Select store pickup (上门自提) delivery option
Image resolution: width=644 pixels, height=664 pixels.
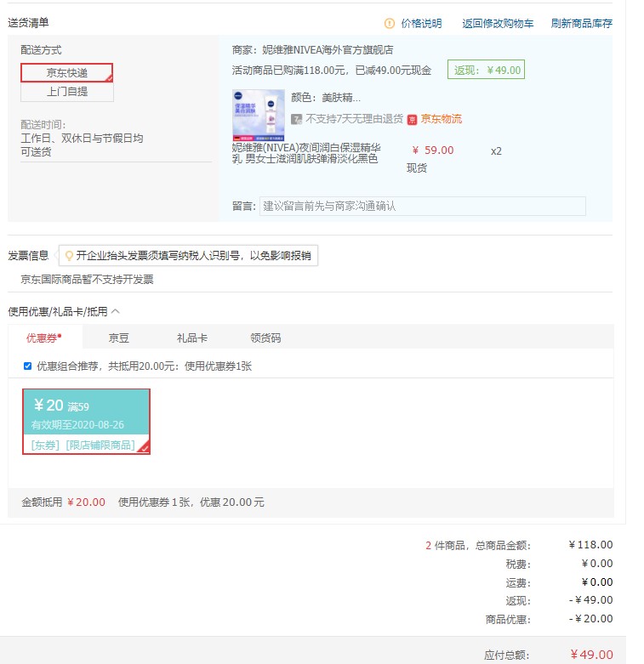point(67,92)
